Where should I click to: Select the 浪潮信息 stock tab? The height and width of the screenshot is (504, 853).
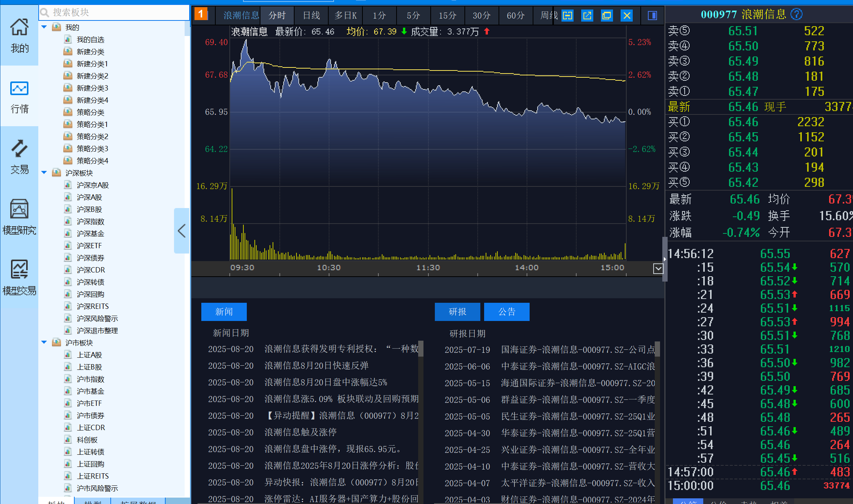tap(241, 16)
